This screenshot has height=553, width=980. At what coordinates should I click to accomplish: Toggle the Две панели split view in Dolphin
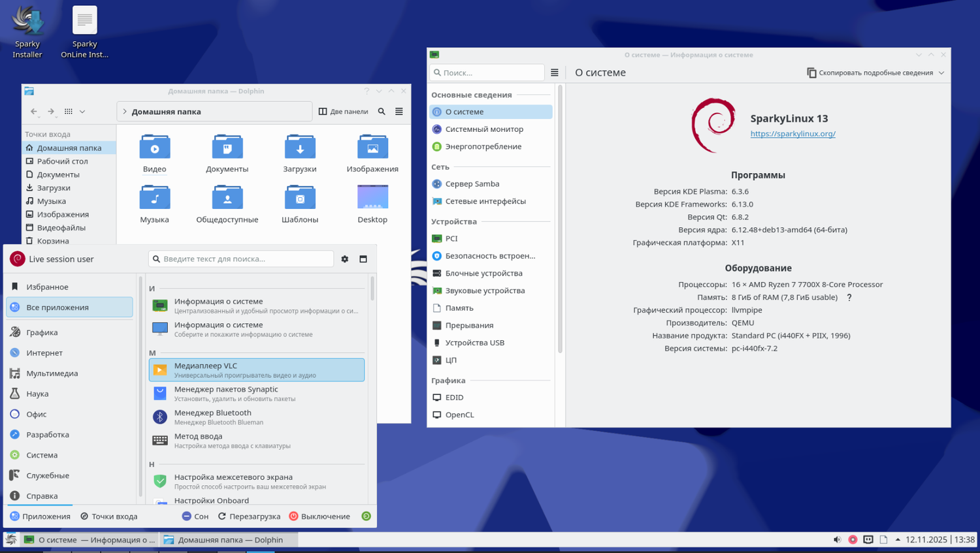(343, 112)
